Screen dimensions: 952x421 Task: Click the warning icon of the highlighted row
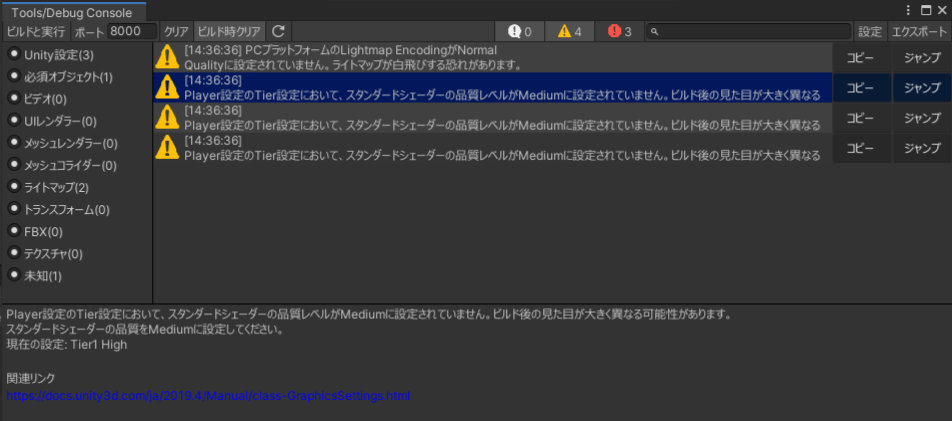pos(167,87)
